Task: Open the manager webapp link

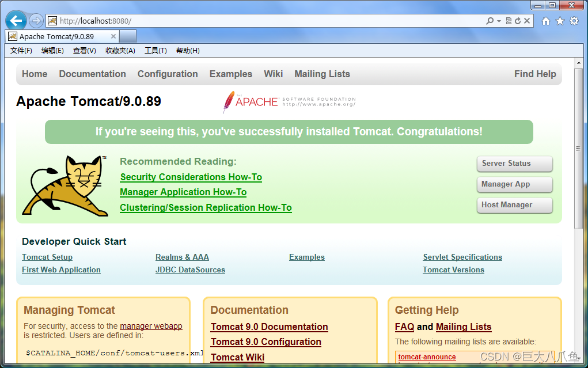Action: tap(151, 326)
